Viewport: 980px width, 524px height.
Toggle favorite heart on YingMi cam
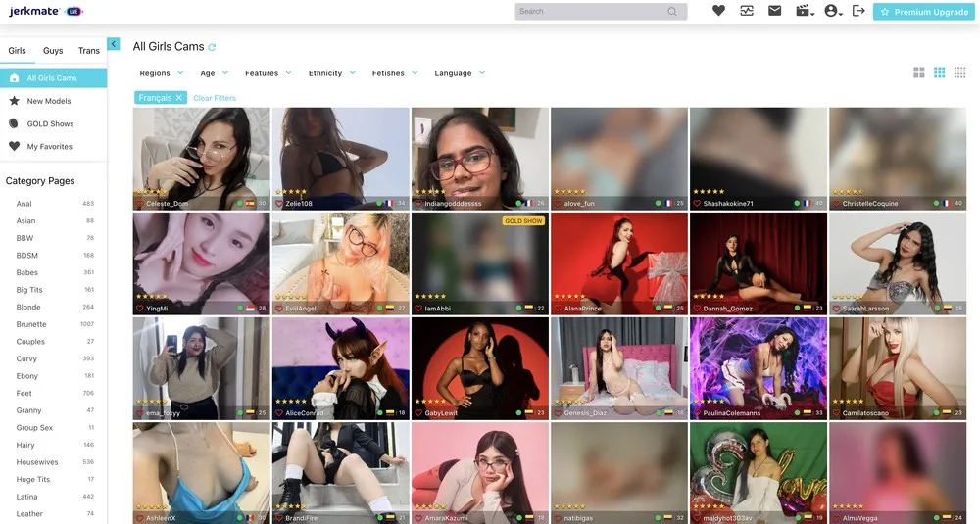tap(140, 309)
